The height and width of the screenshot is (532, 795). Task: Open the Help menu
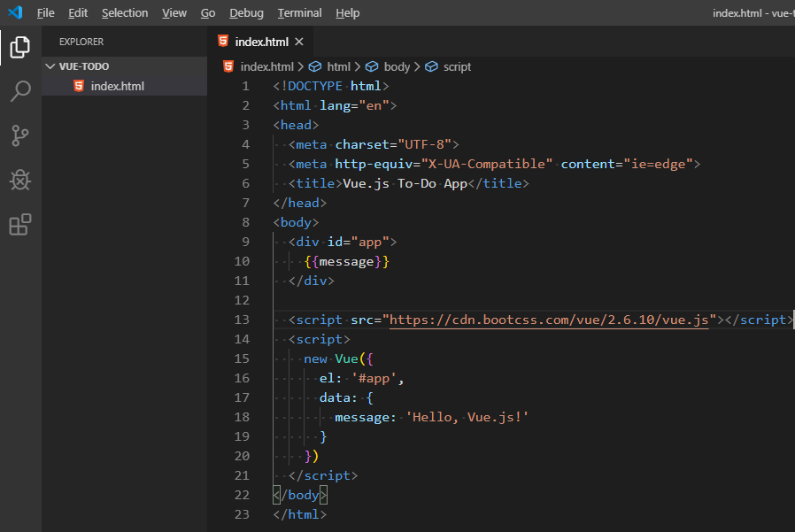[x=347, y=12]
